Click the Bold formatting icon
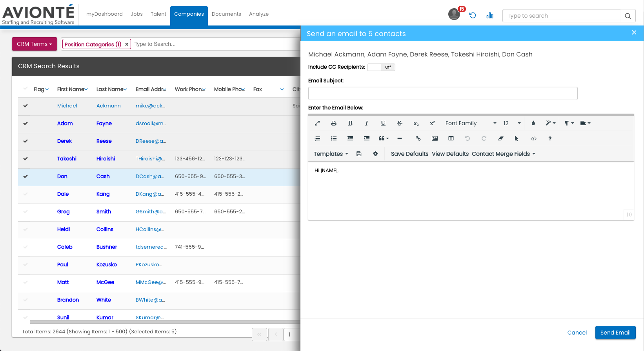This screenshot has height=351, width=644. click(350, 123)
